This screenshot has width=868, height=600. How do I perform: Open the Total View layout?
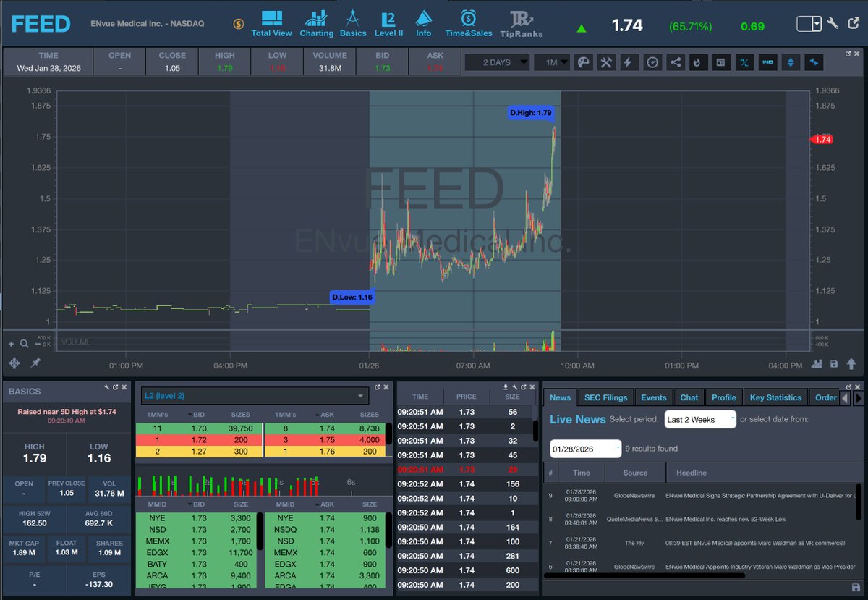271,24
